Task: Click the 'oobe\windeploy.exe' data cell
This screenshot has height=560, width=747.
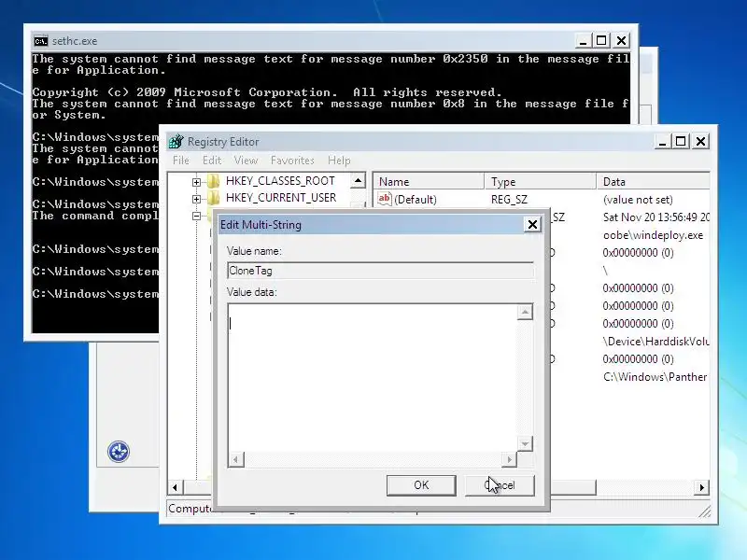Action: click(x=653, y=235)
